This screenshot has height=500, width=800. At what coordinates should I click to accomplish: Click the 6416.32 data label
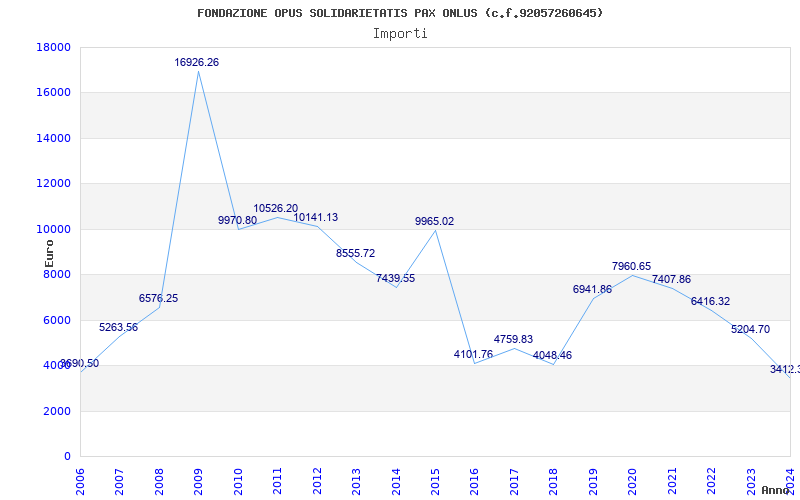[710, 301]
